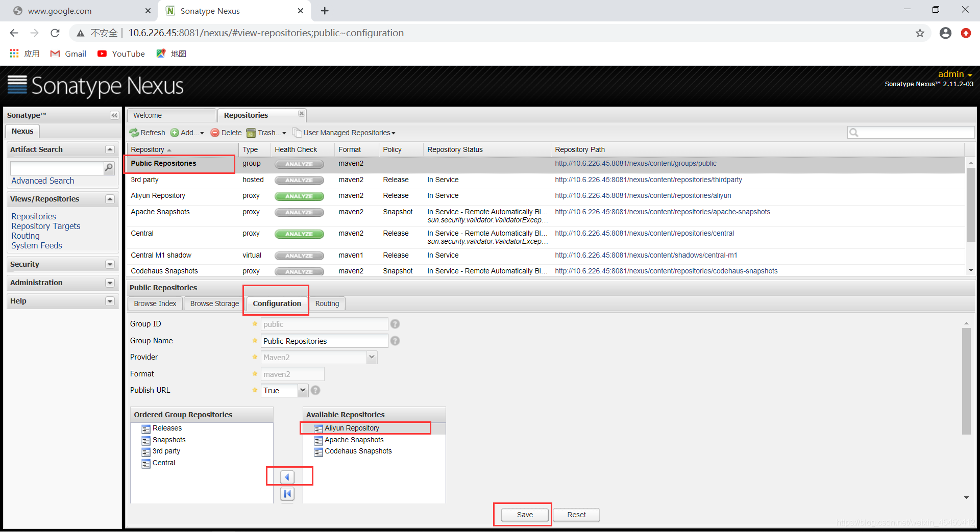Click ANALYZE for Central M1 shadow
This screenshot has height=532, width=980.
299,256
